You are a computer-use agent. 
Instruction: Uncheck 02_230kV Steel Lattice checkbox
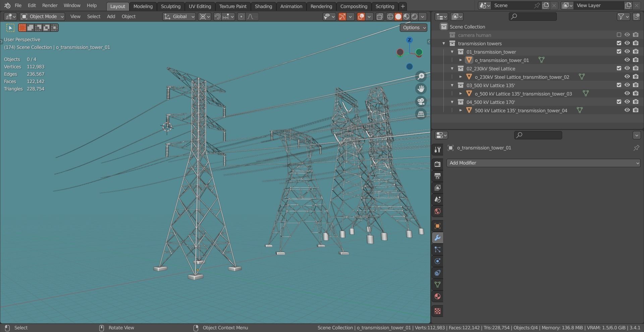(619, 68)
